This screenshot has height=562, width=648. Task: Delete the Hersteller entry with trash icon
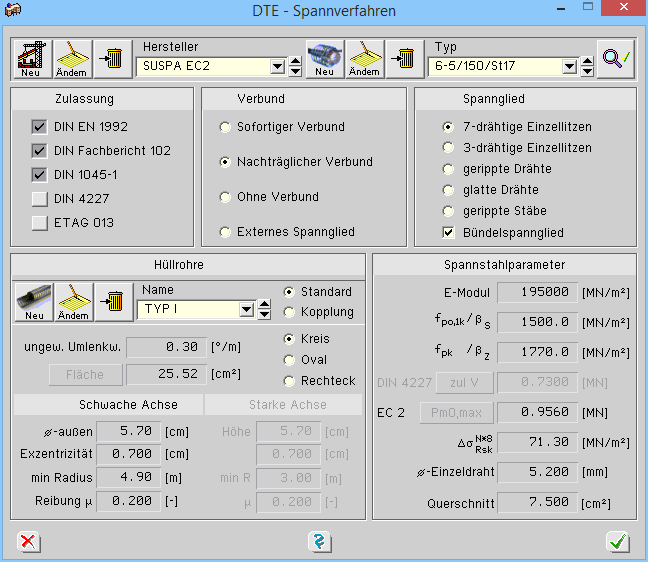coord(112,59)
